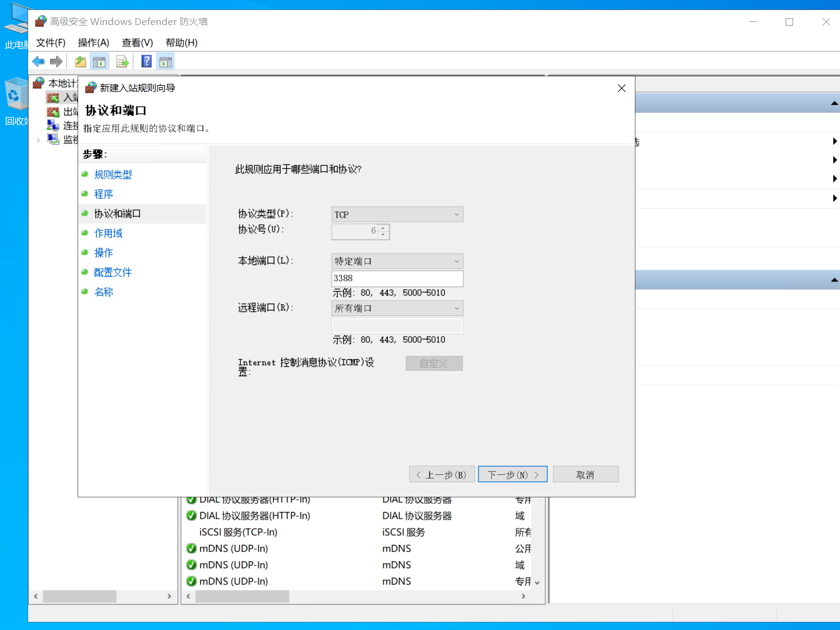Click the Up One Level folder icon
This screenshot has height=630, width=840.
pos(80,61)
